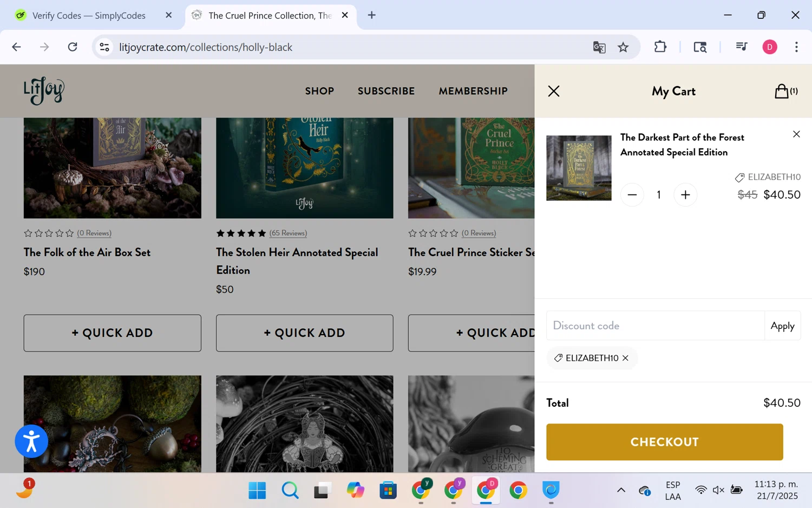Open Wi-Fi network settings in tray
Viewport: 812px width, 508px height.
(x=701, y=490)
